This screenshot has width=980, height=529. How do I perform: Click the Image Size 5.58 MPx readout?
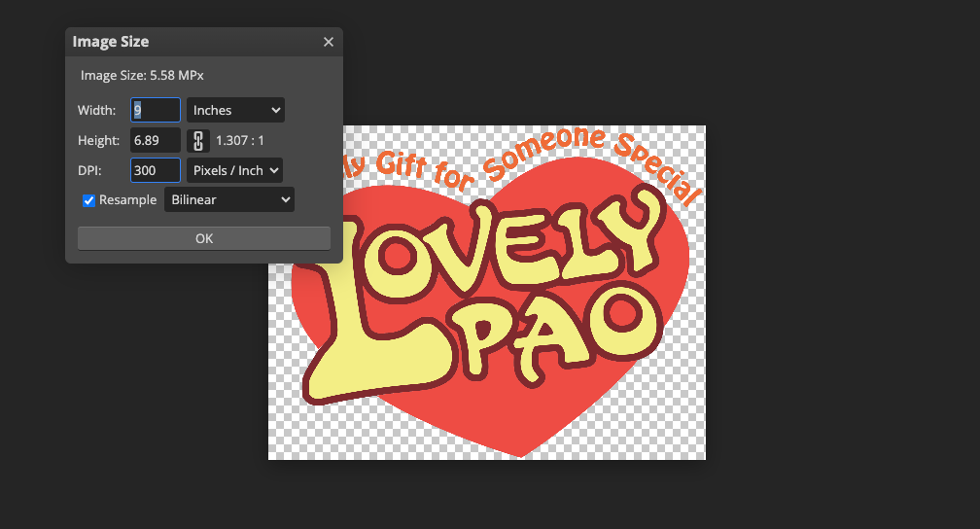142,75
